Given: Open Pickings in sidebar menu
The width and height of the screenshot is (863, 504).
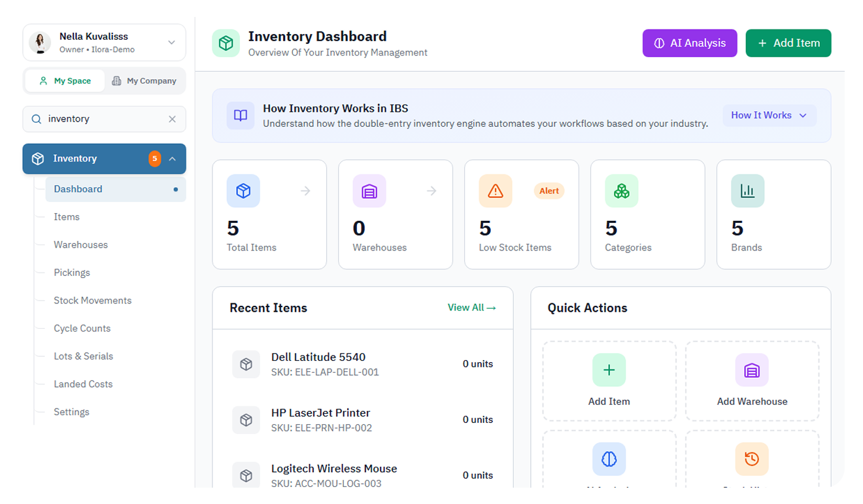Looking at the screenshot, I should [x=72, y=273].
